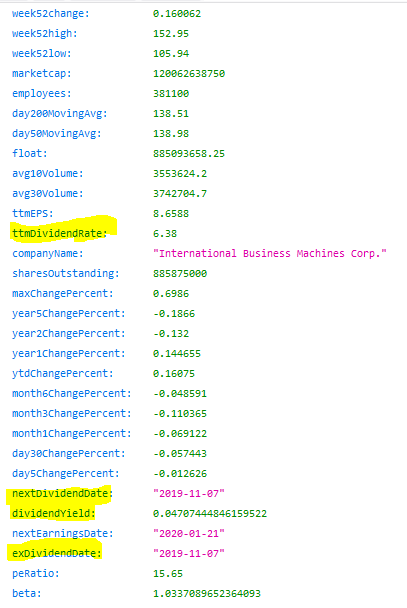Click the value -0.1866

pos(174,313)
